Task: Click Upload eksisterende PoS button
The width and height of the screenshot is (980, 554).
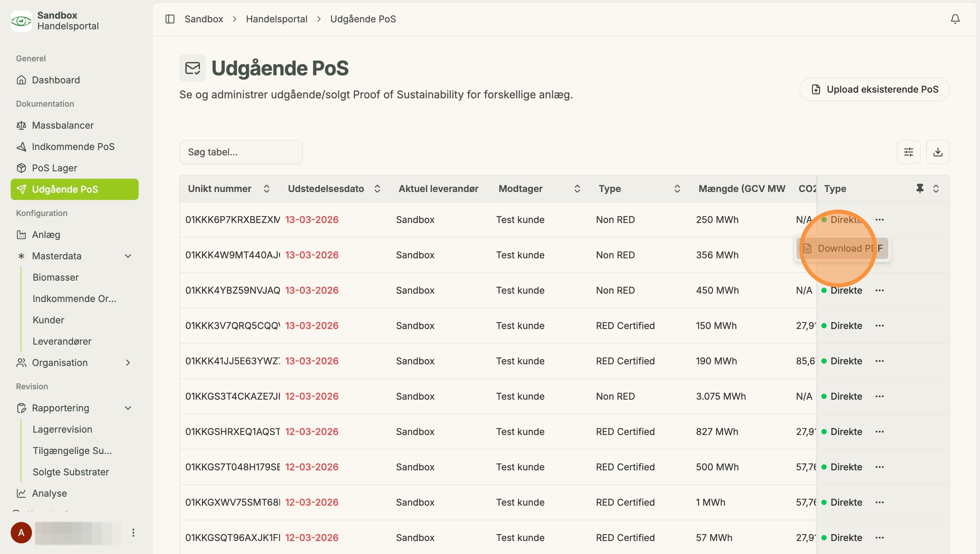Action: pos(874,89)
